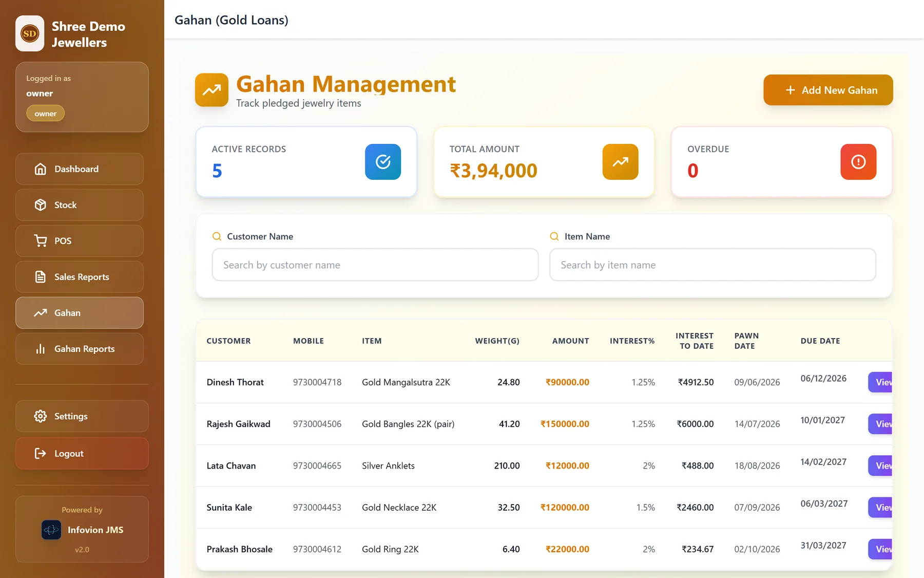Click the POS cart icon
The width and height of the screenshot is (924, 578).
(40, 241)
